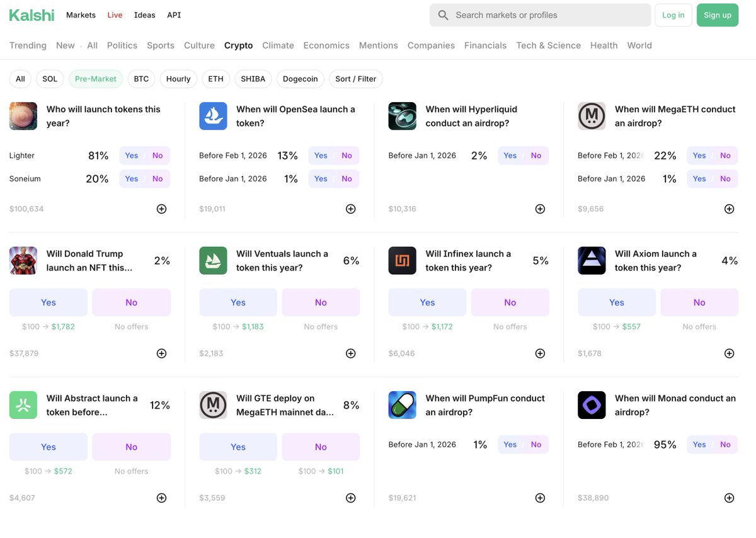Choose No on GTE MegaETH deploy market

click(321, 447)
